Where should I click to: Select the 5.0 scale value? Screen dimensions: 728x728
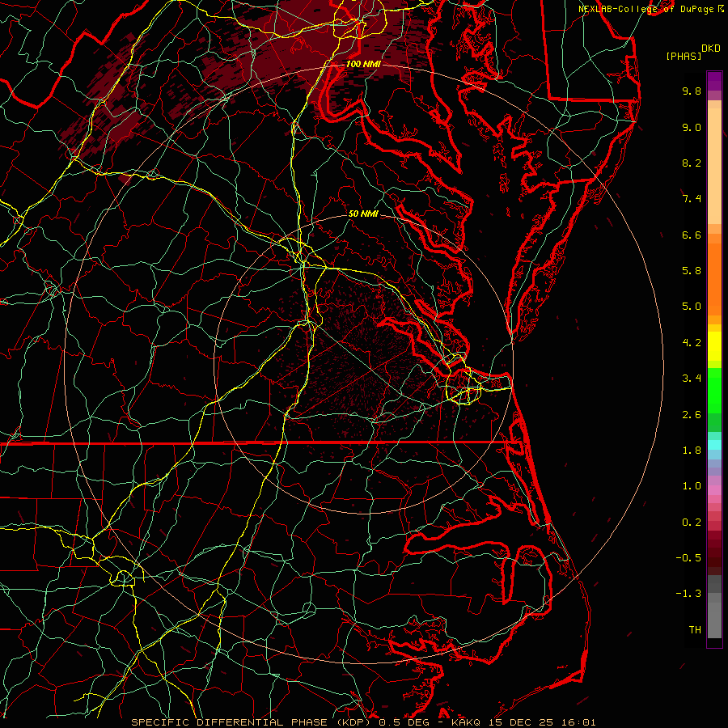click(692, 307)
